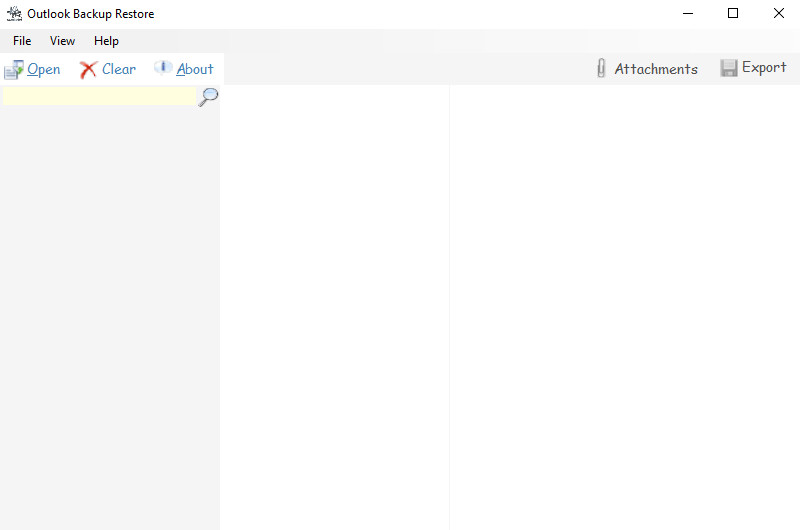Click the Attachments paperclip icon

click(x=601, y=68)
